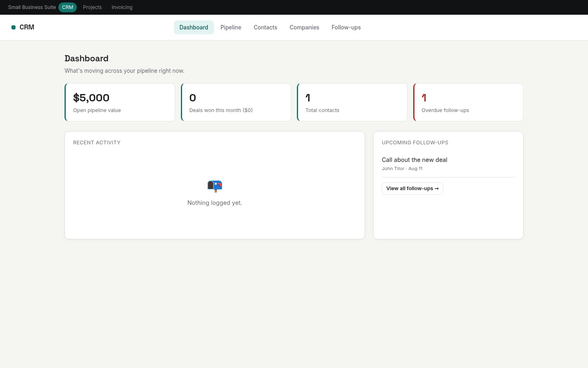The height and width of the screenshot is (368, 588).
Task: Select the Follow-ups tab
Action: 346,27
